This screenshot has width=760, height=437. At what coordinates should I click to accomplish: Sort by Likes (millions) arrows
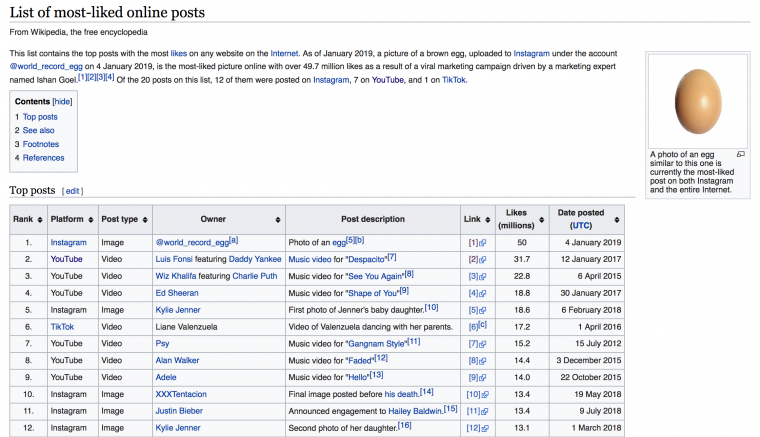click(541, 219)
